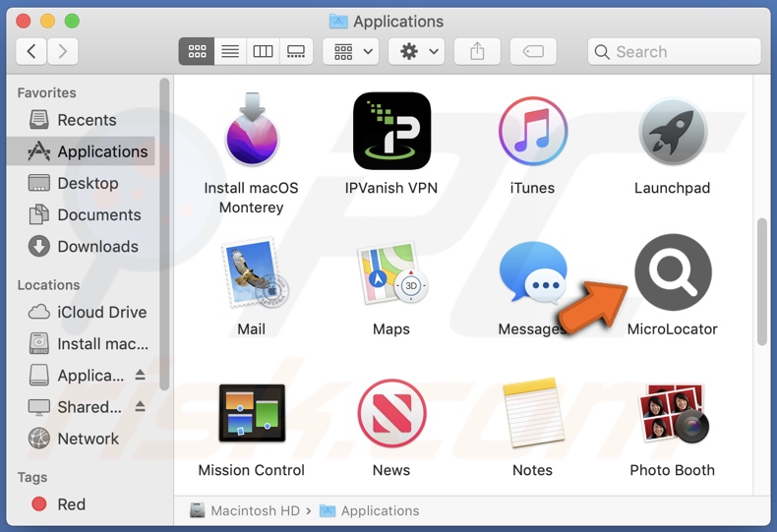Click the green zoom window button
777x532 pixels.
point(72,21)
